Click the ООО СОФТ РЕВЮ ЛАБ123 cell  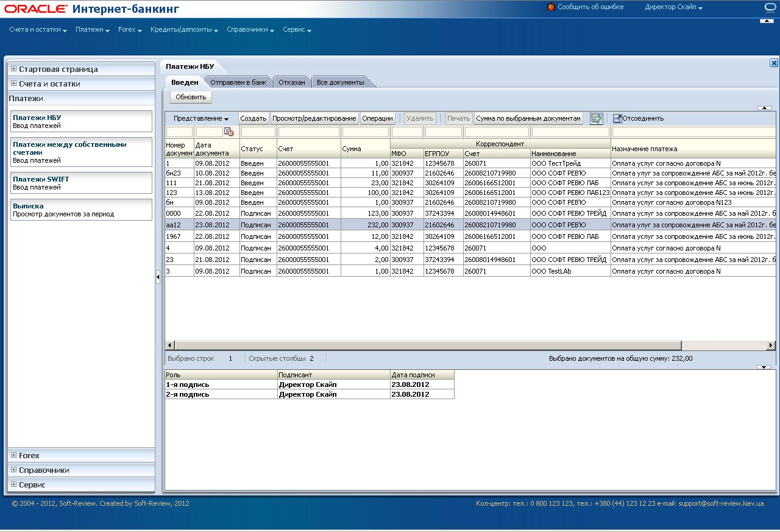click(x=570, y=193)
